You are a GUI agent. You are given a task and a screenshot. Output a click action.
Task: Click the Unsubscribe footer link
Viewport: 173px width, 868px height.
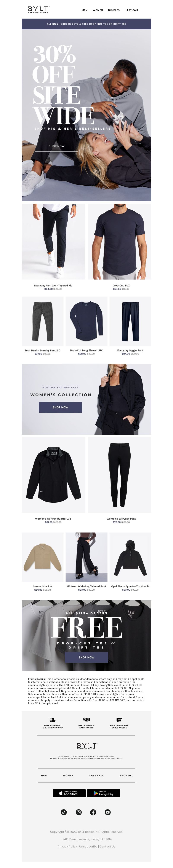click(88, 846)
